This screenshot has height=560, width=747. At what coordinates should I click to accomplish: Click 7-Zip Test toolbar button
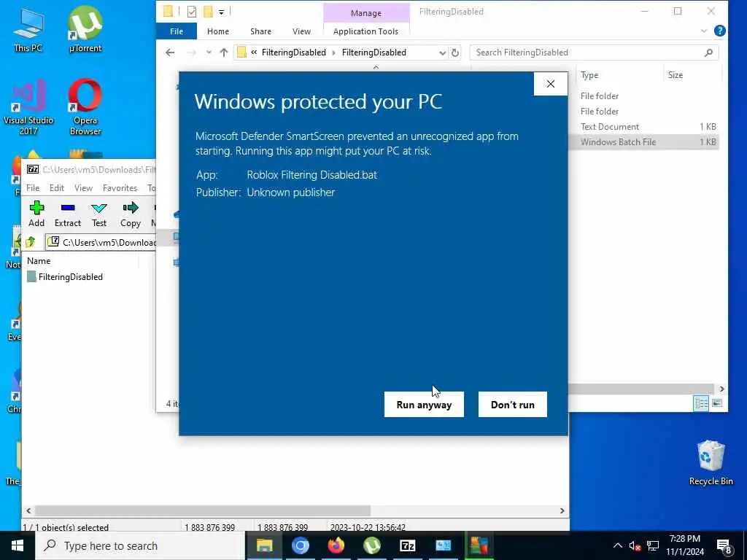tap(99, 214)
